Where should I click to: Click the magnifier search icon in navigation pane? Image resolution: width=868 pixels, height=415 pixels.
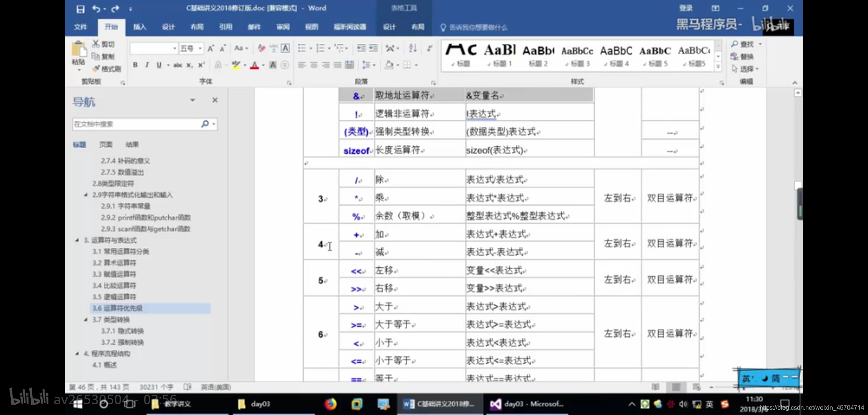(205, 124)
